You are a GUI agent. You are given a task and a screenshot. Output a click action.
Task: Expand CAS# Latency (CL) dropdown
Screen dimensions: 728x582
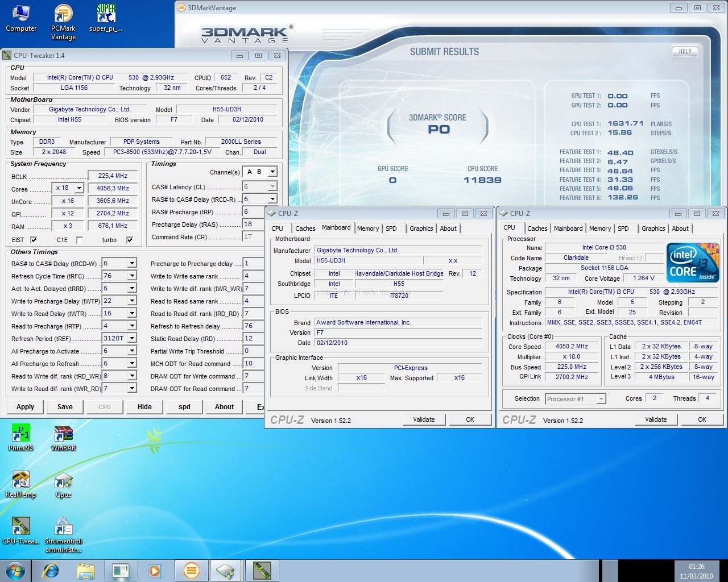click(x=272, y=186)
